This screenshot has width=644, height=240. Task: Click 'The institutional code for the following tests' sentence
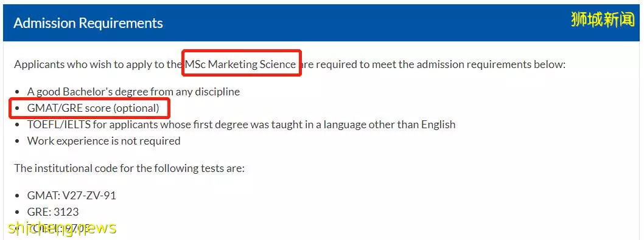[x=130, y=168]
